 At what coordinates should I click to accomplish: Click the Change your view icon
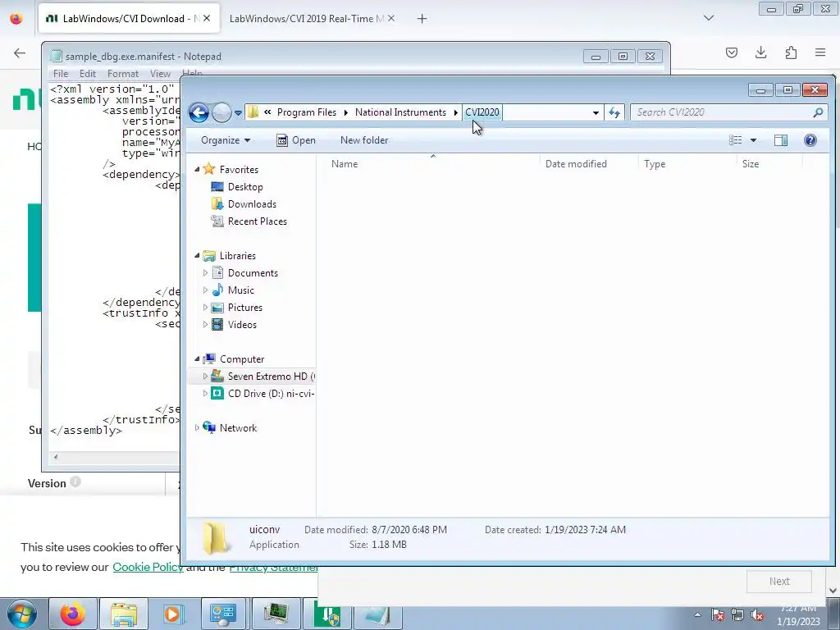[x=736, y=140]
